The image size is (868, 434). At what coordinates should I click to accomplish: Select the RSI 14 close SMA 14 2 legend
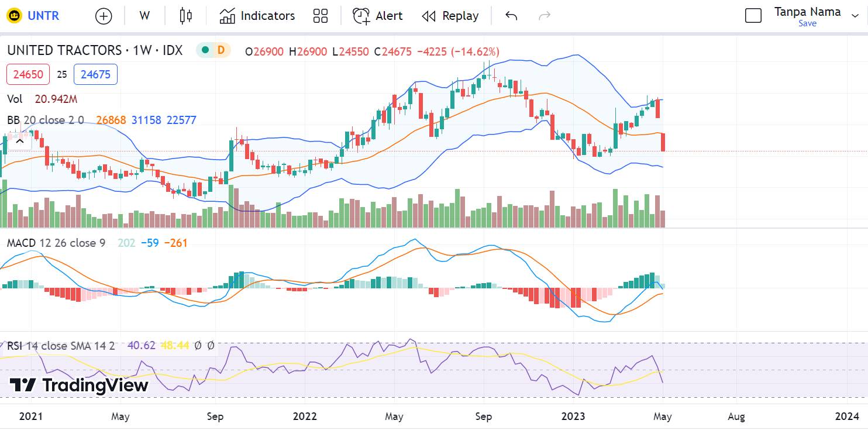(61, 346)
